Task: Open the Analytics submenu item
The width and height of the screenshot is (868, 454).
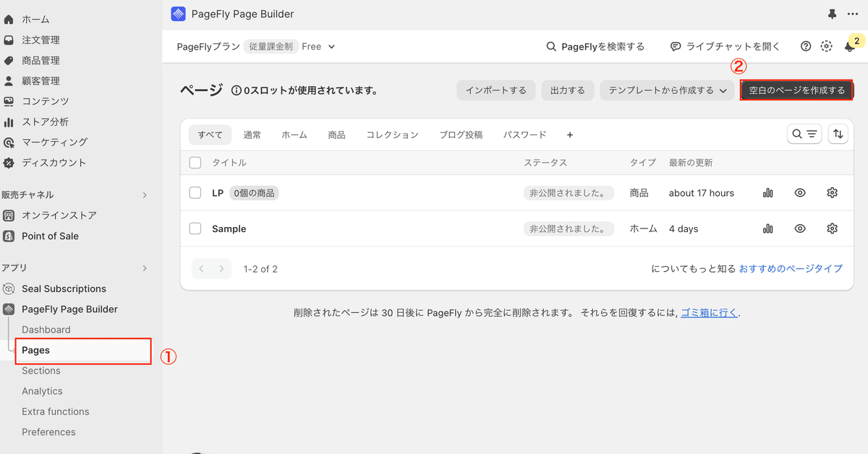Action: 42,391
